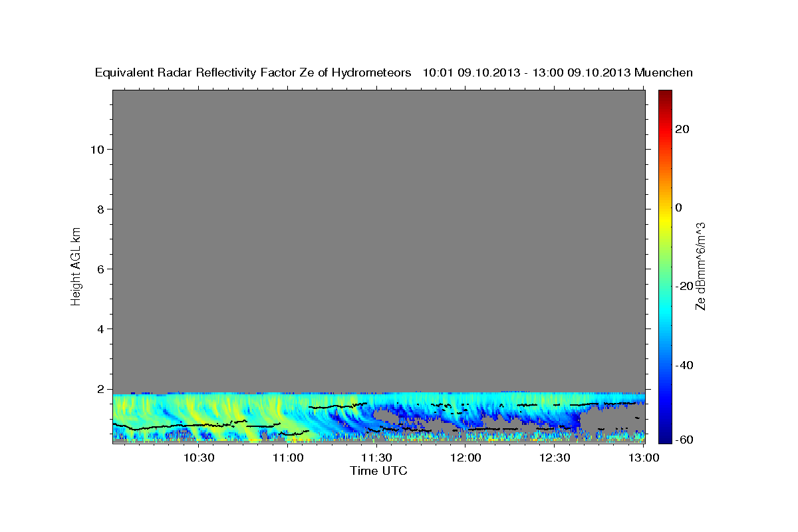This screenshot has height=532, width=798.
Task: Click the height tick label '2'
Action: coord(100,389)
